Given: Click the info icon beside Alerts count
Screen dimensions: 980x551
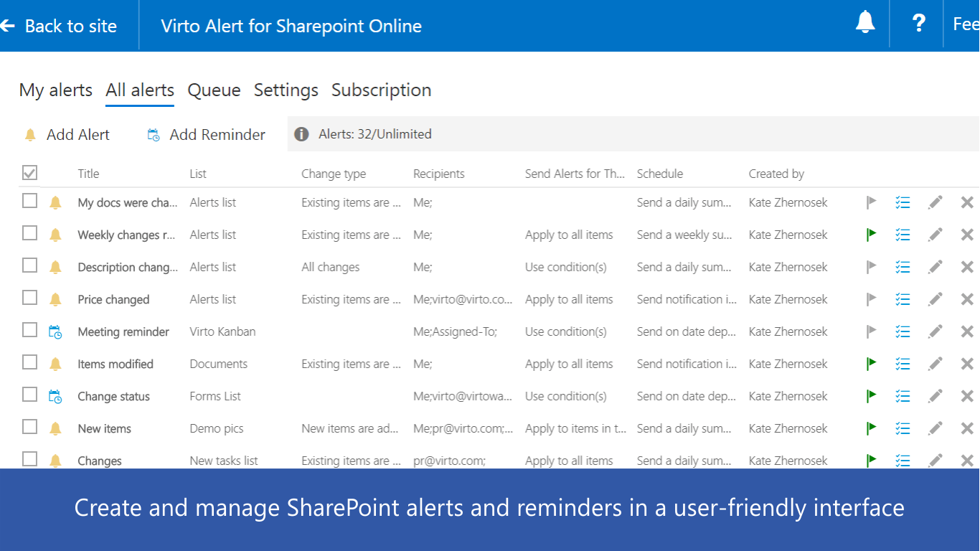Looking at the screenshot, I should pos(302,134).
